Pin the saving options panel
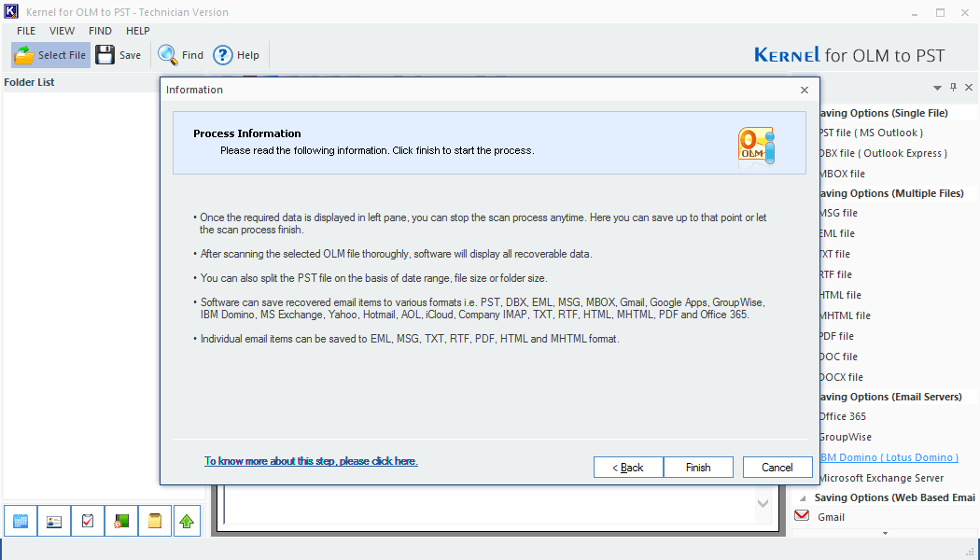This screenshot has height=560, width=980. click(x=953, y=88)
